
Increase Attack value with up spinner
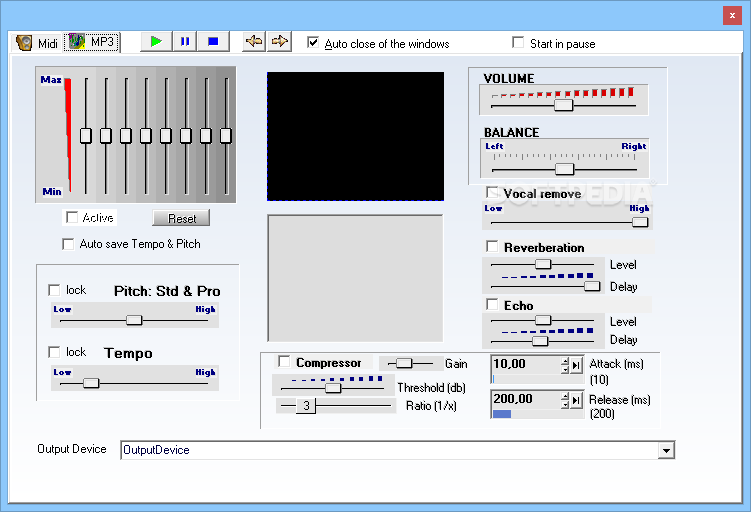pyautogui.click(x=565, y=361)
